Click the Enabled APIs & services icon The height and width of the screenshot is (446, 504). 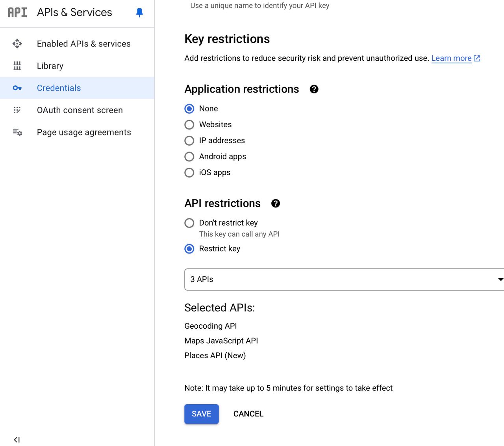17,44
